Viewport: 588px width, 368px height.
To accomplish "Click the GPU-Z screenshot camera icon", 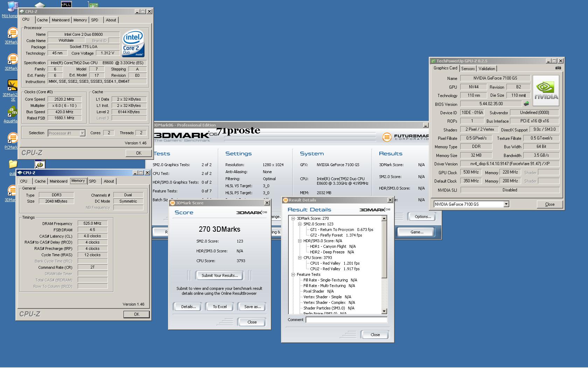I will [x=558, y=68].
